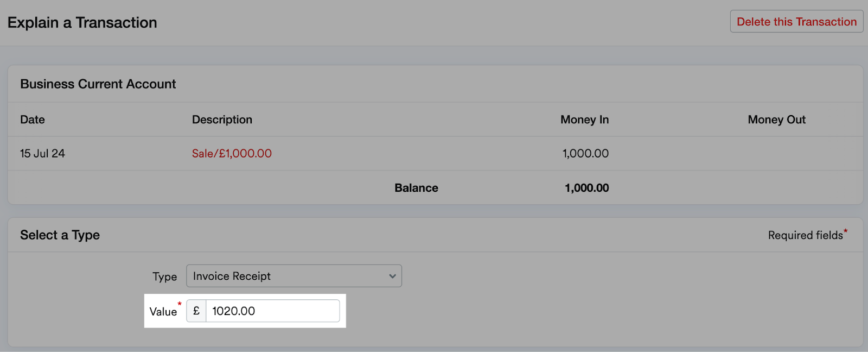Screen dimensions: 868x352
Task: Click Delete this Transaction
Action: click(796, 22)
